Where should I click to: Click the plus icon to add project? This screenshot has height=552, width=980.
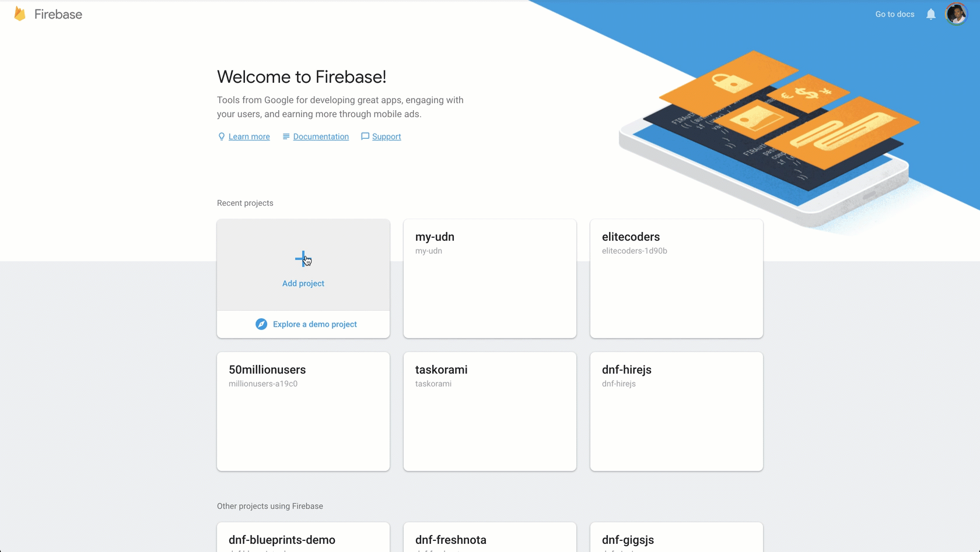pos(303,259)
